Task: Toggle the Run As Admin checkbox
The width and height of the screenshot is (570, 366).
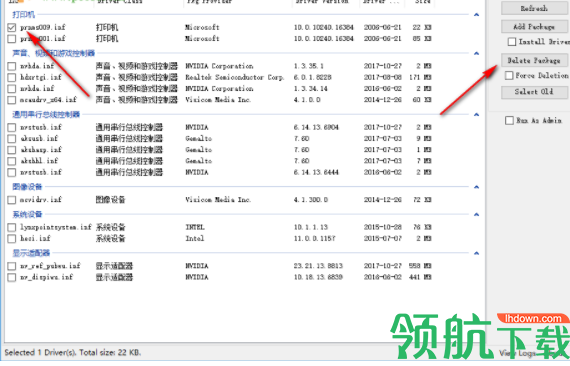Action: [x=510, y=120]
